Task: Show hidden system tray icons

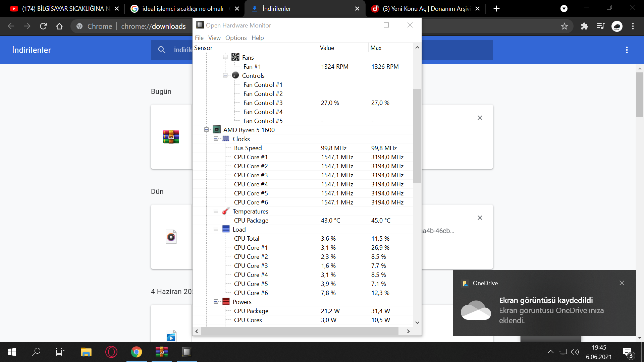Action: 550,352
